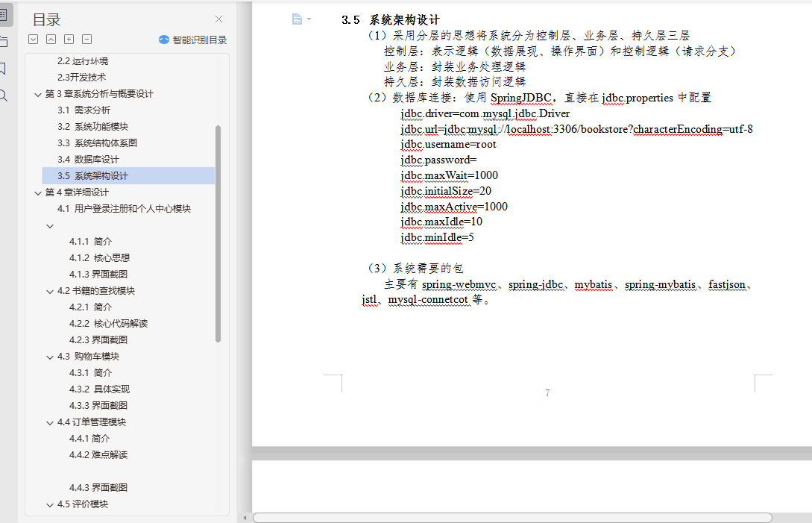
Task: Go to 4.5 评价模块
Action: [x=82, y=504]
